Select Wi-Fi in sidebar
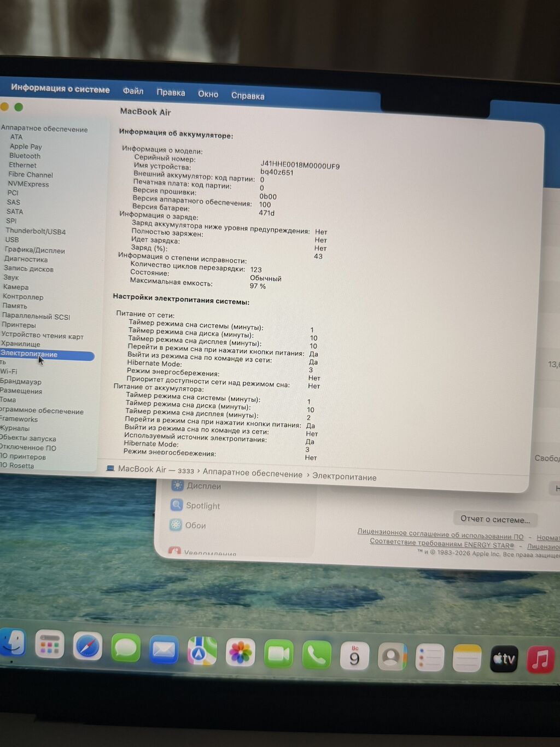 point(9,371)
